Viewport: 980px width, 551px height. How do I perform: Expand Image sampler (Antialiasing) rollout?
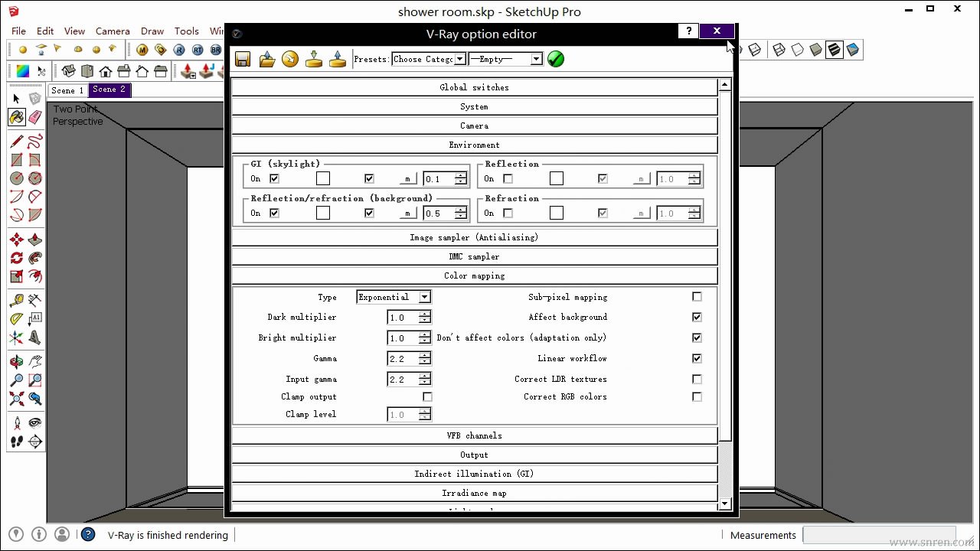coord(474,237)
